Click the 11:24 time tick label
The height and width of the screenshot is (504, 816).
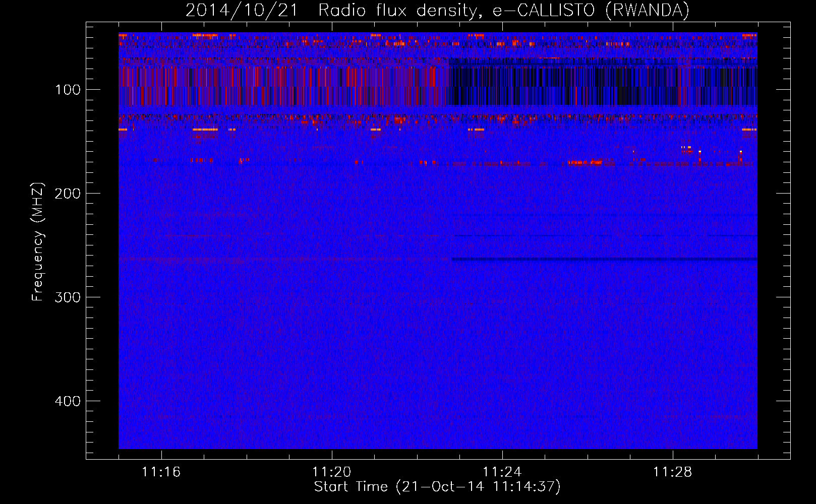502,472
